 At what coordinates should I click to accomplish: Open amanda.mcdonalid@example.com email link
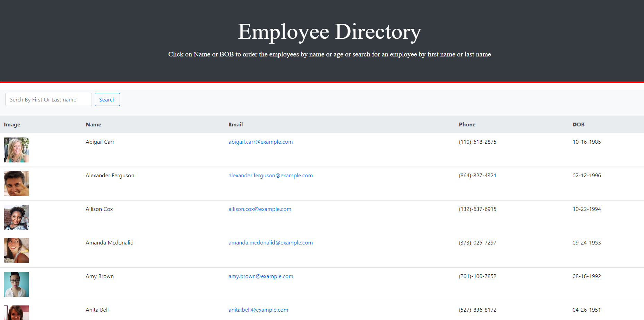coord(271,242)
